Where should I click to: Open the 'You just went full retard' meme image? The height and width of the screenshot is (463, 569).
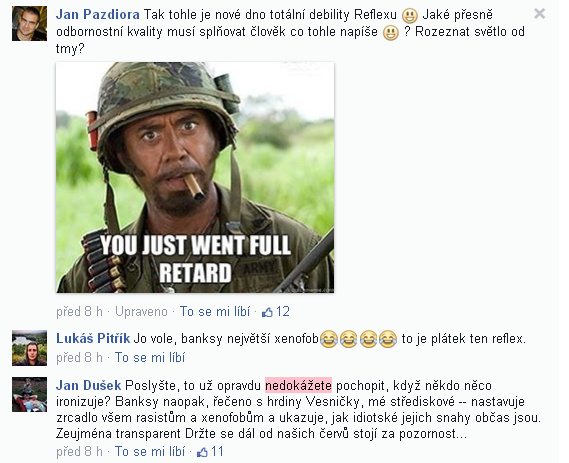pos(195,177)
